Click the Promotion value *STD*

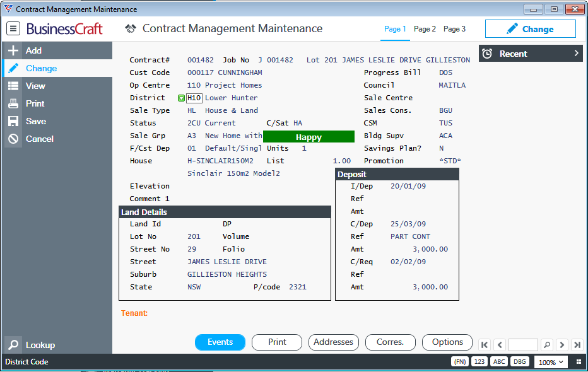pos(450,161)
